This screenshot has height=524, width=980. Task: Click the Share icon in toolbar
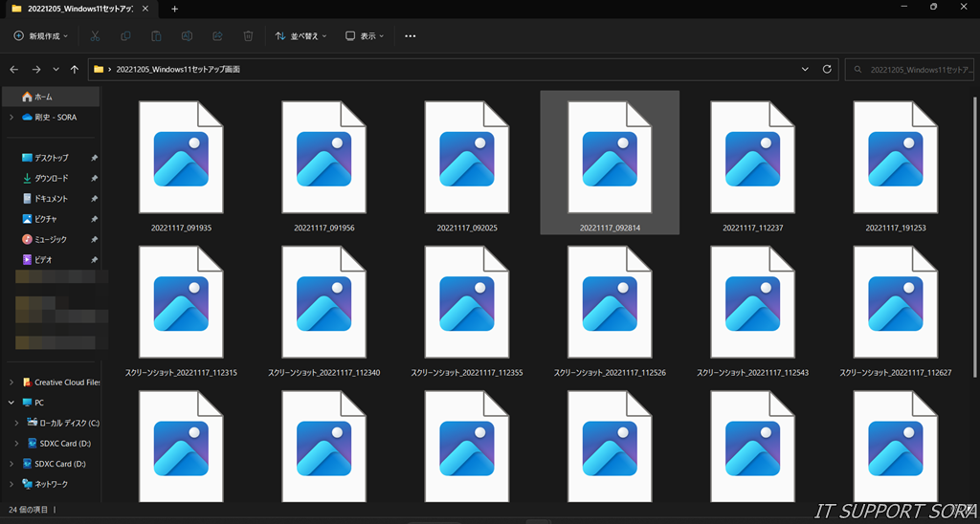(217, 35)
